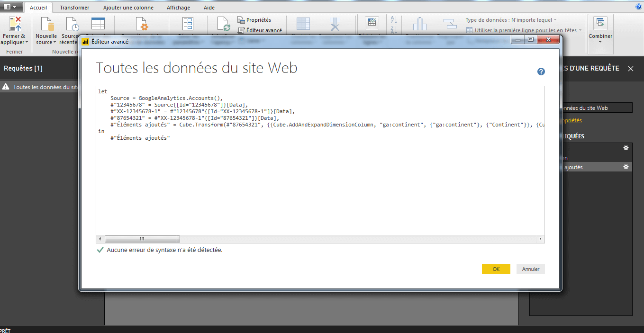644x333 pixels.
Task: Confirm with the OK button
Action: click(x=496, y=269)
